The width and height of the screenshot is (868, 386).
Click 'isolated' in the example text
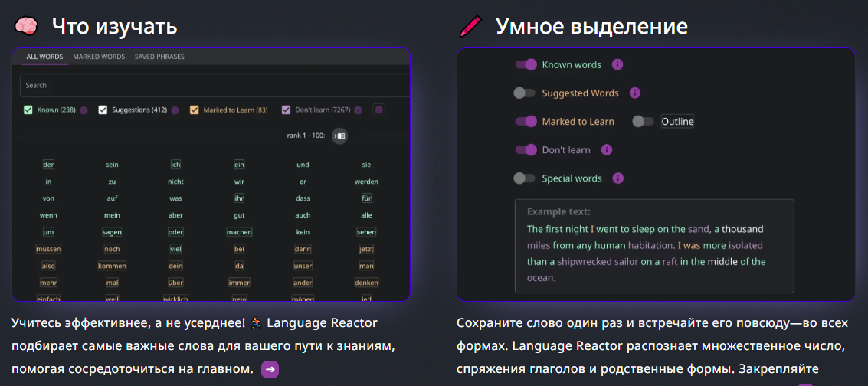click(745, 245)
